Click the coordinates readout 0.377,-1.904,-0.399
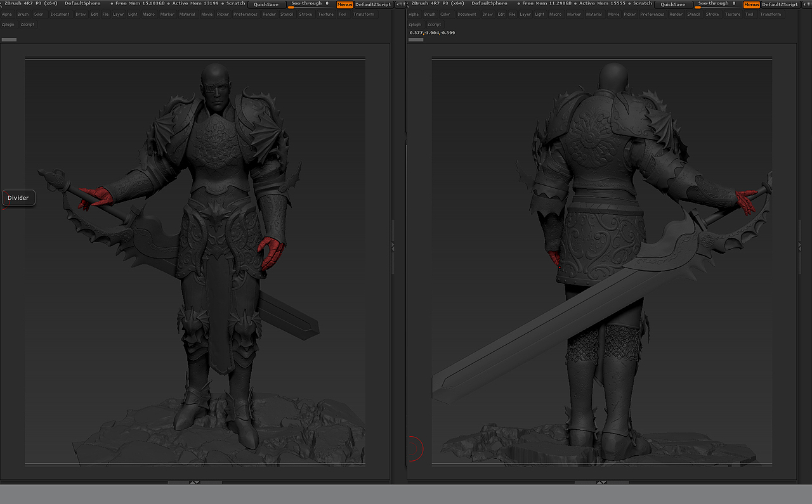This screenshot has width=812, height=504. (x=432, y=32)
